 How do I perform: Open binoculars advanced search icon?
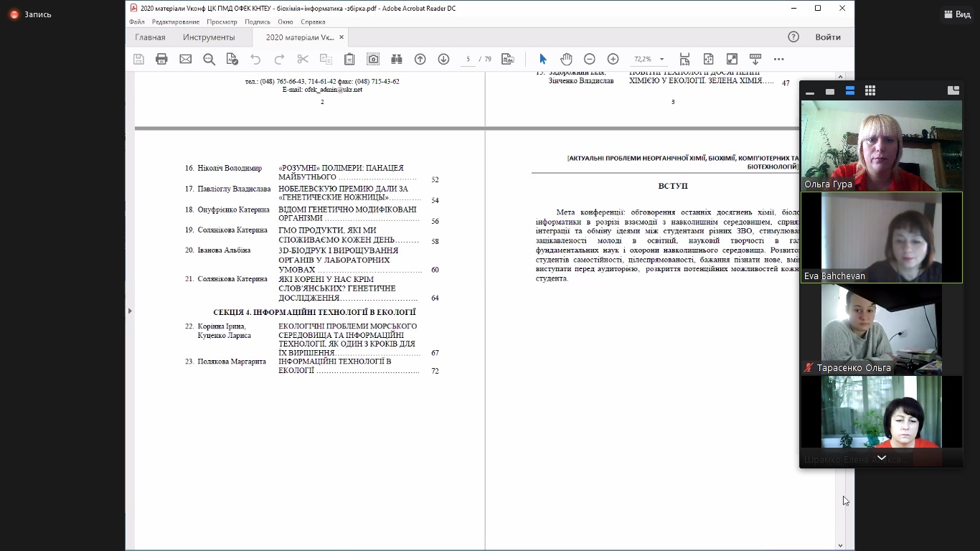[x=396, y=59]
